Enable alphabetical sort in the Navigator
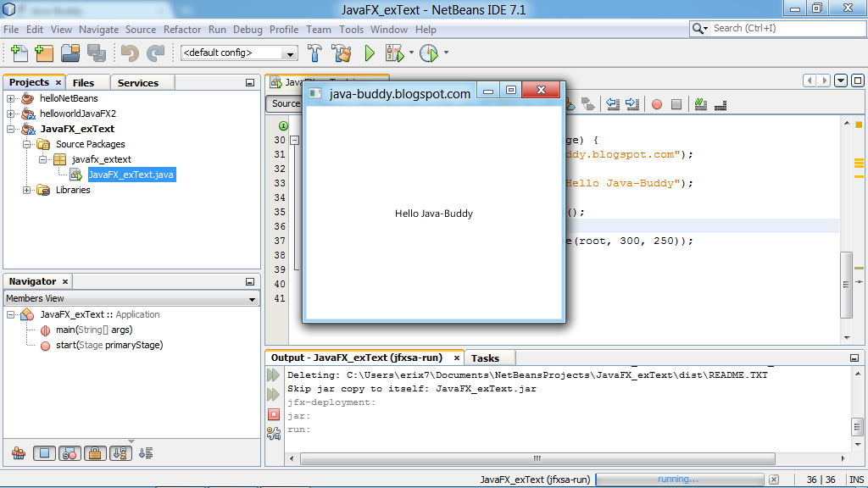Screen dimensions: 868x488 pyautogui.click(x=120, y=452)
